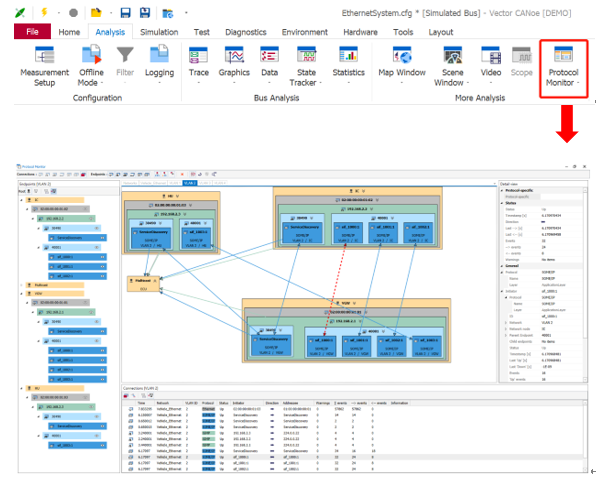Screen dimensions: 596x482
Task: Click the Data window icon
Action: point(269,55)
